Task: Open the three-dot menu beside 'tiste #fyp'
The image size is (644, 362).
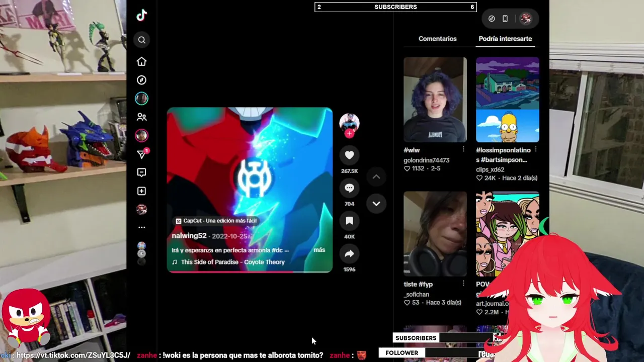Action: pos(463,284)
